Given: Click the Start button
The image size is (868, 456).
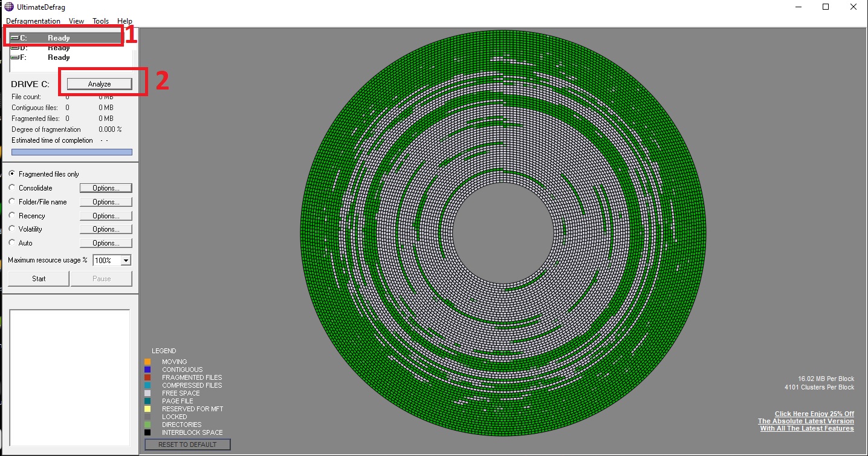Looking at the screenshot, I should (x=39, y=279).
